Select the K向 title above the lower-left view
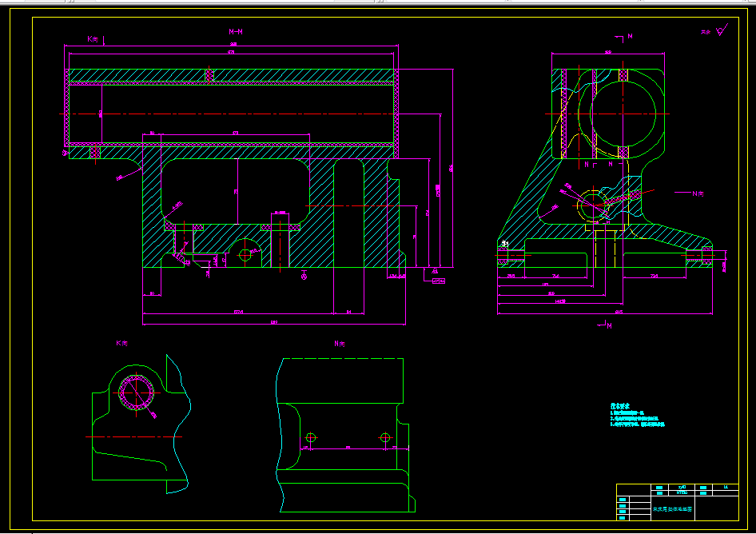This screenshot has width=756, height=534. point(121,344)
